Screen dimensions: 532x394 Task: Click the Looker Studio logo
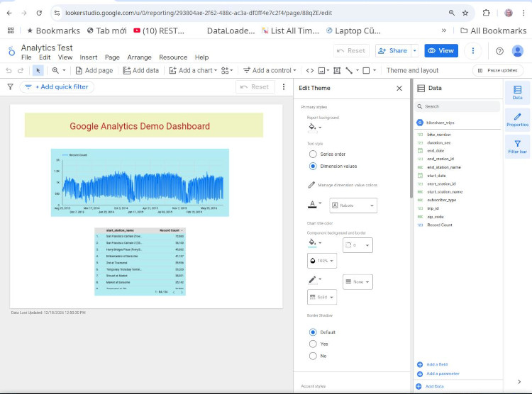(11, 51)
